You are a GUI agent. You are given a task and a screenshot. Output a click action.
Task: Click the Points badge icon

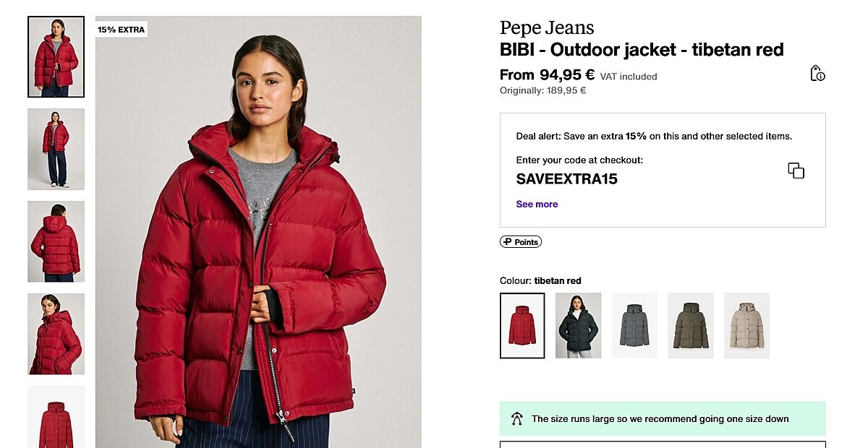coord(521,242)
